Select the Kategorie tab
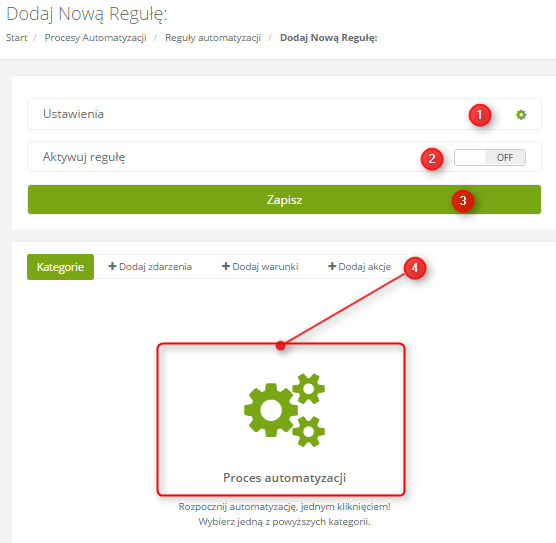 pyautogui.click(x=60, y=267)
